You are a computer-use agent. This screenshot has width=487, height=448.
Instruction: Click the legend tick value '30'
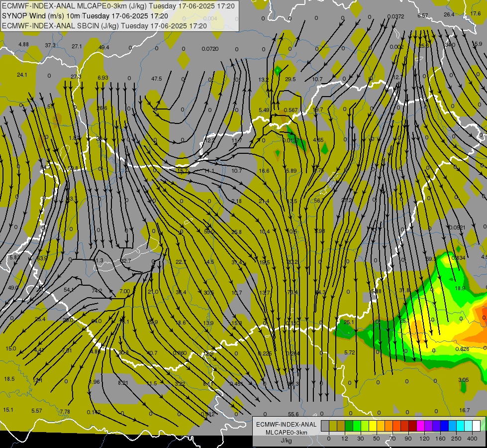tap(361, 439)
